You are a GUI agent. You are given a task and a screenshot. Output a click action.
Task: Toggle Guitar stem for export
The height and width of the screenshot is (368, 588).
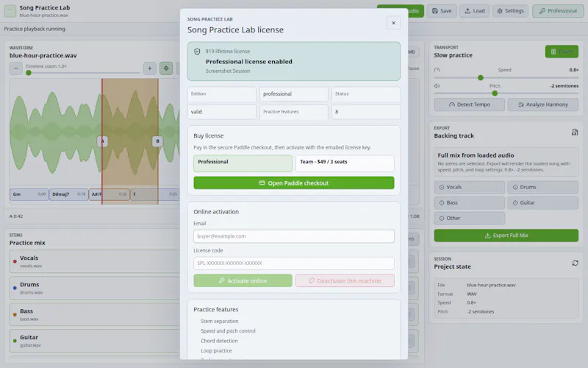coord(542,203)
